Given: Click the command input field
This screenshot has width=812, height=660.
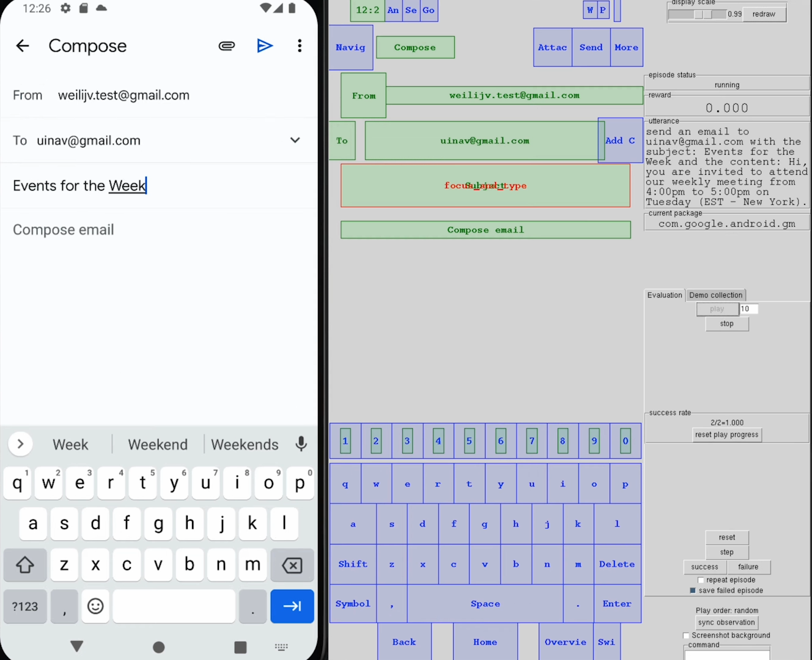Looking at the screenshot, I should (727, 655).
